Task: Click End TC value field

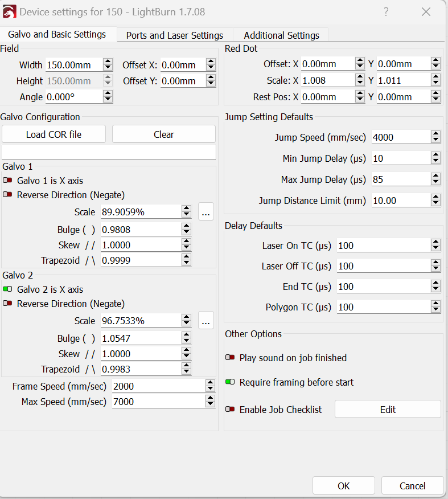Action: pos(384,287)
